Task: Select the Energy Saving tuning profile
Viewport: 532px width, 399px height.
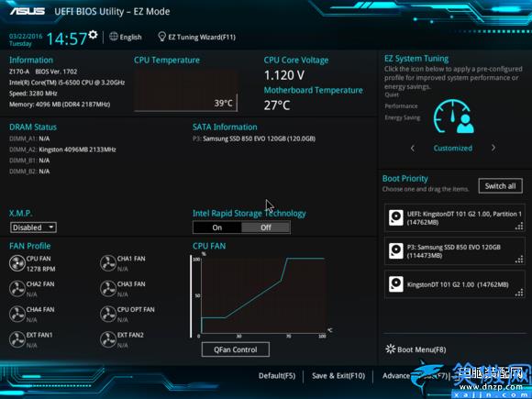Action: (403, 117)
